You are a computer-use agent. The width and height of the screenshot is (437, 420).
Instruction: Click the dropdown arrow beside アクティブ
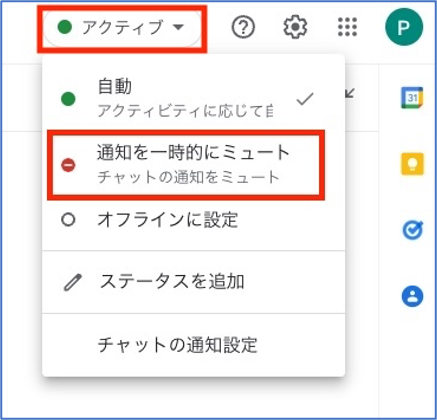pyautogui.click(x=179, y=27)
